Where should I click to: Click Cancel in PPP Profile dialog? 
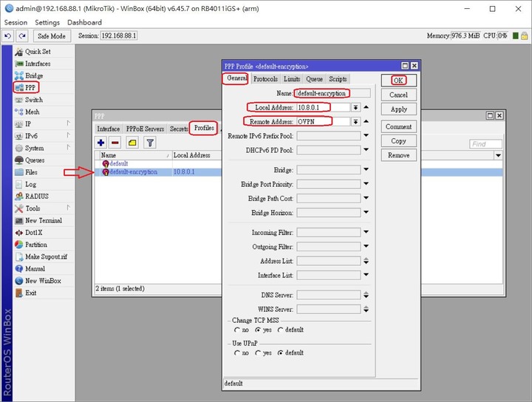click(x=398, y=95)
